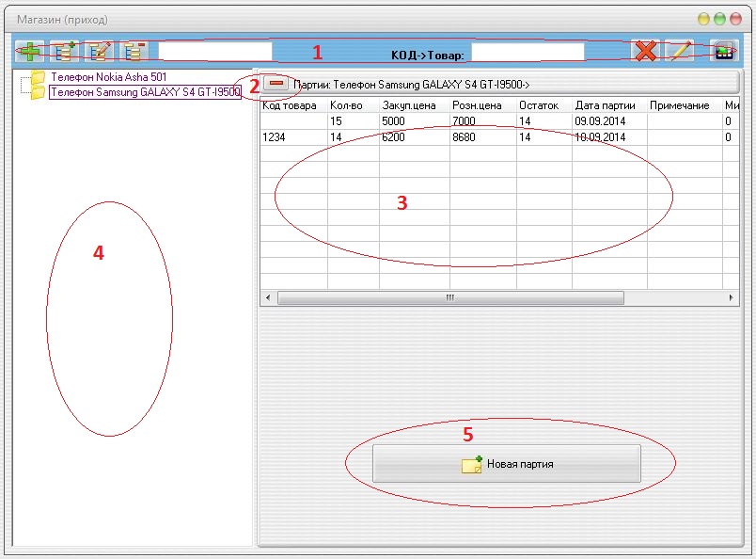The height and width of the screenshot is (559, 756).
Task: Click the remove tree node icon
Action: 134,51
